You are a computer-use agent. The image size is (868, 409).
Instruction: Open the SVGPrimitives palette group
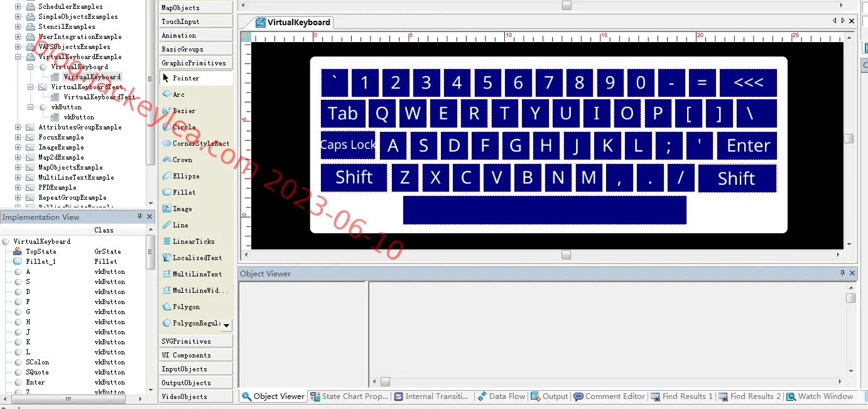click(x=196, y=341)
